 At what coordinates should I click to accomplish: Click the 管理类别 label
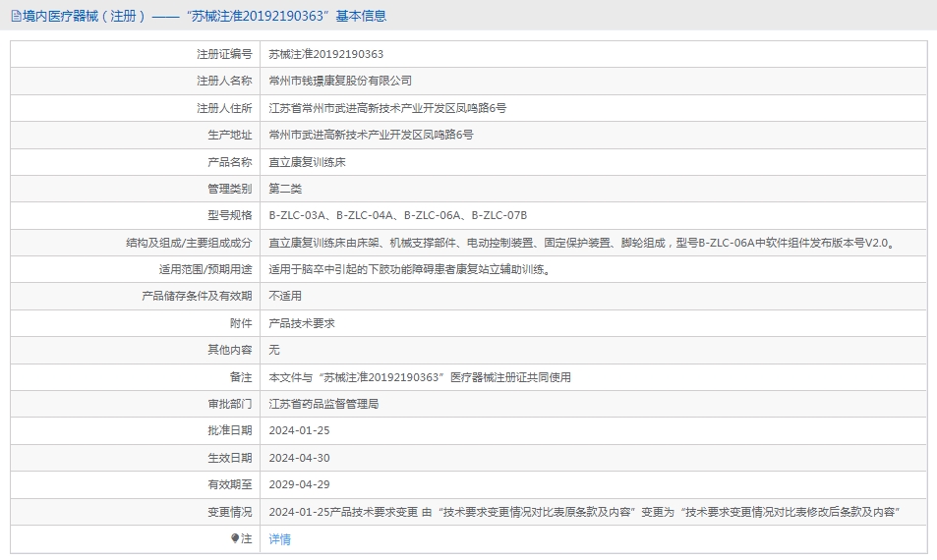[230, 189]
